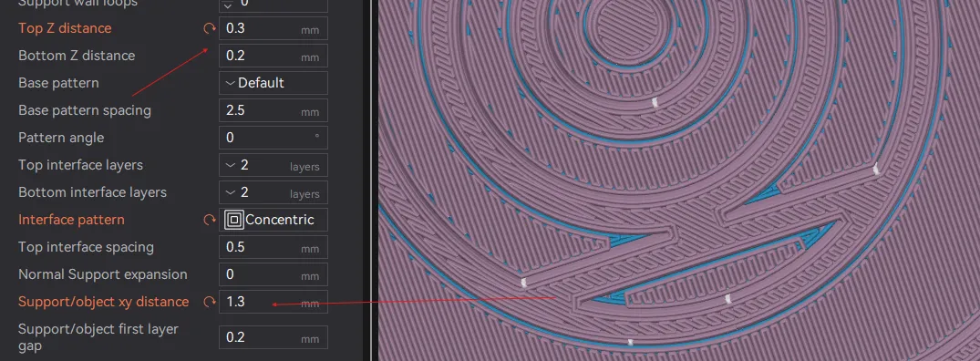This screenshot has height=361, width=980.
Task: Click the Concentric pattern icon
Action: (x=234, y=220)
